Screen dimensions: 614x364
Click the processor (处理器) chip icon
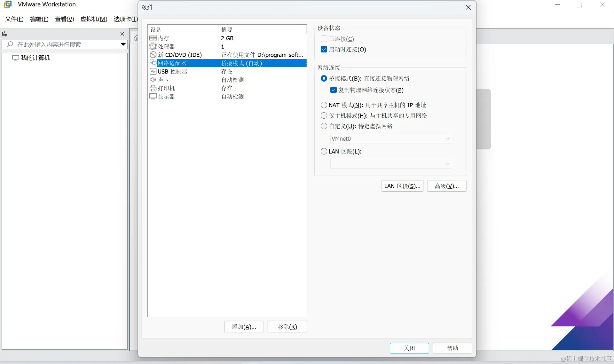[x=153, y=47]
